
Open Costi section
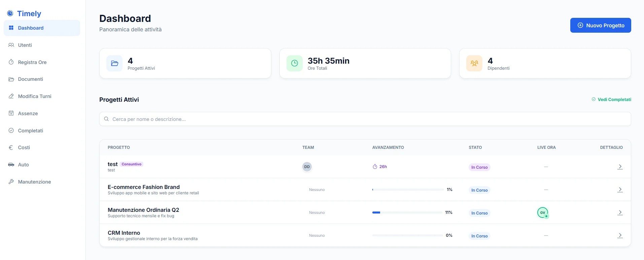click(x=42, y=148)
